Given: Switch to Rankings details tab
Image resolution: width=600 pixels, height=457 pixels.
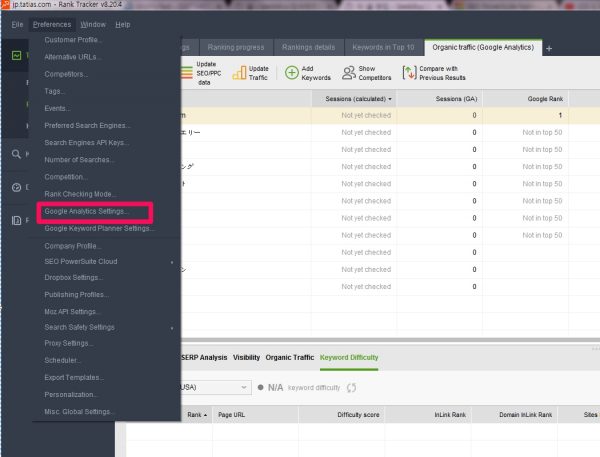Looking at the screenshot, I should 308,47.
